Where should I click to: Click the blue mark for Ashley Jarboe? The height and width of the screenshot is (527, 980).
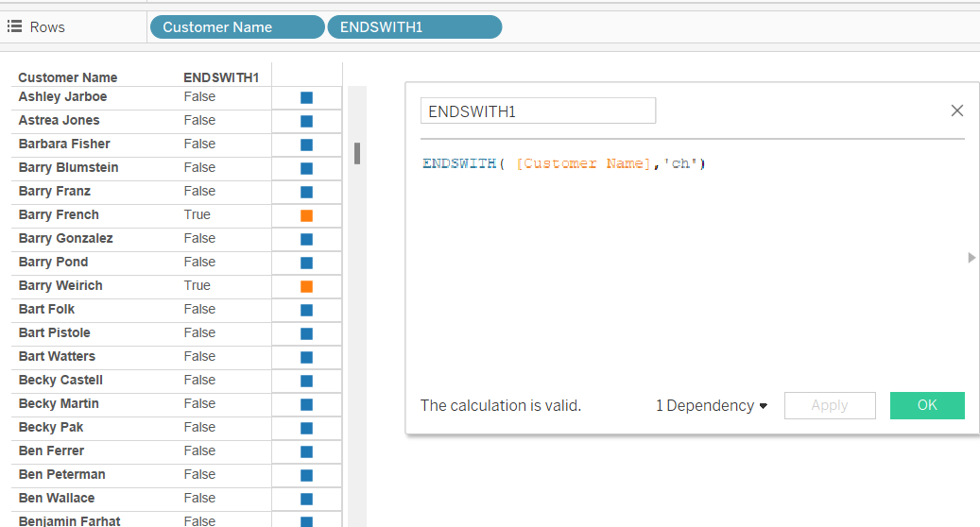click(x=306, y=97)
